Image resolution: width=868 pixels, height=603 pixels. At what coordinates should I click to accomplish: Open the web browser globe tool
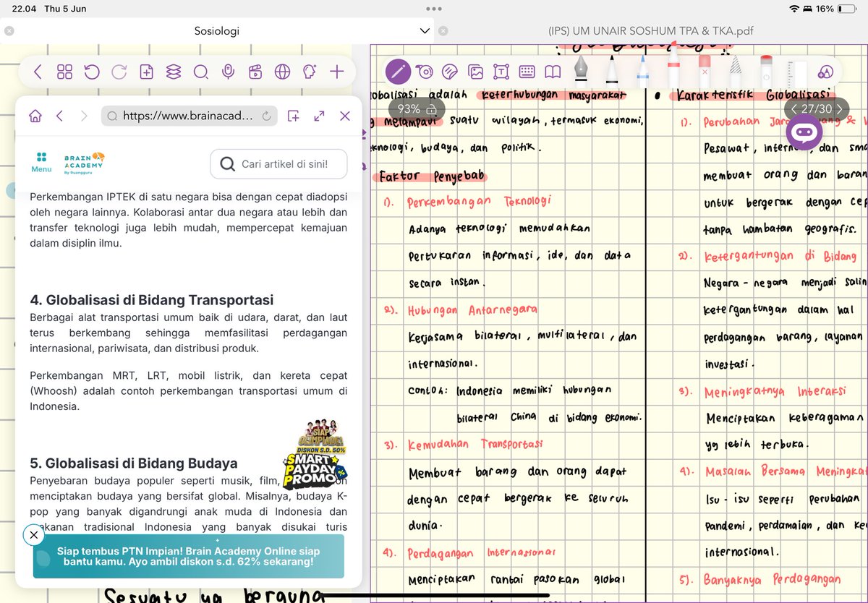click(282, 72)
